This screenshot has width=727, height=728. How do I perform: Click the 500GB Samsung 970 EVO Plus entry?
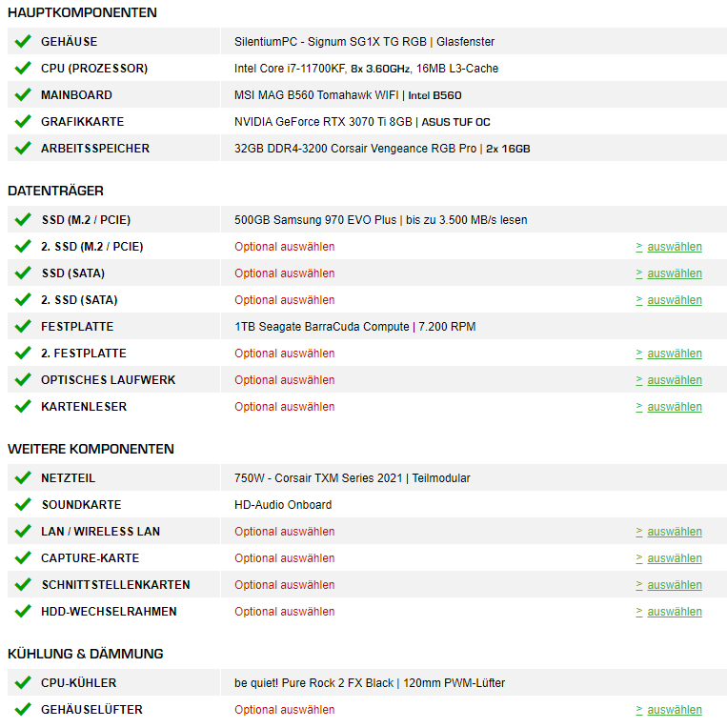[x=381, y=219]
